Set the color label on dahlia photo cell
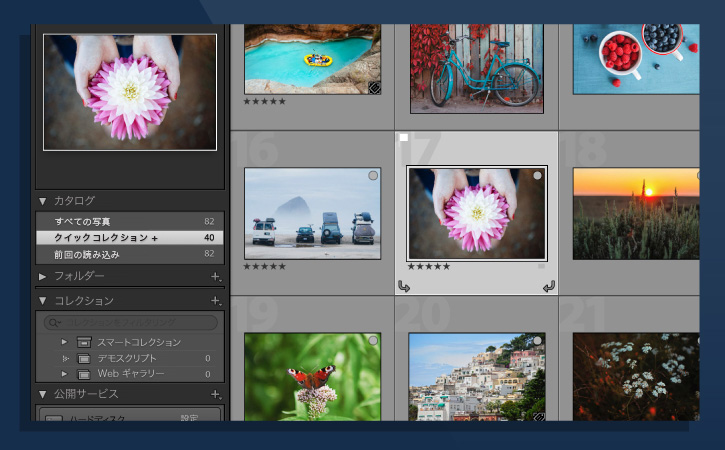 (541, 266)
